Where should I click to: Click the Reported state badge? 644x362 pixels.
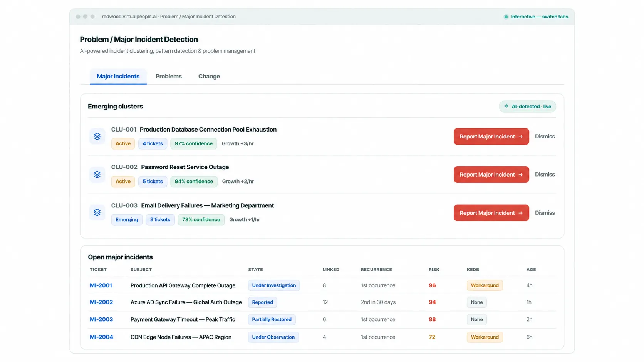[262, 302]
